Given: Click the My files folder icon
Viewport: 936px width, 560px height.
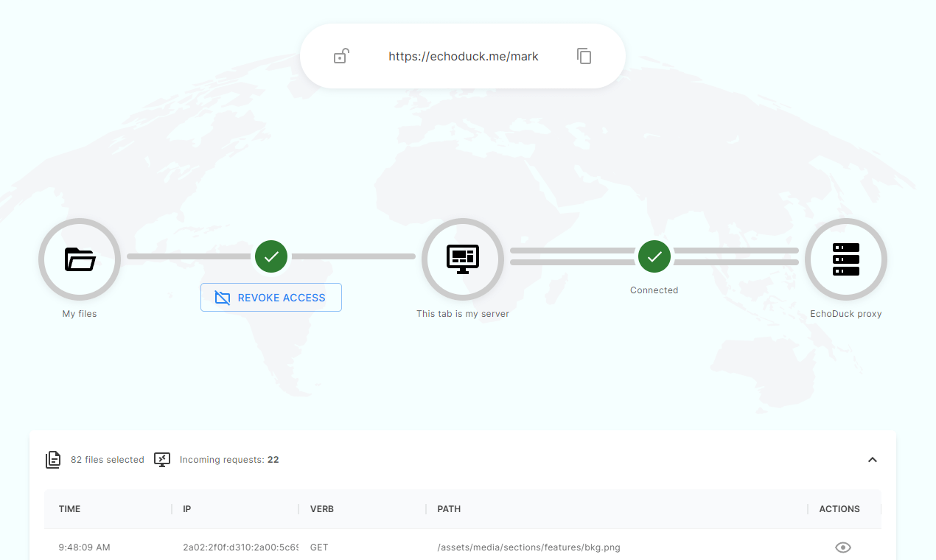Looking at the screenshot, I should [x=80, y=259].
